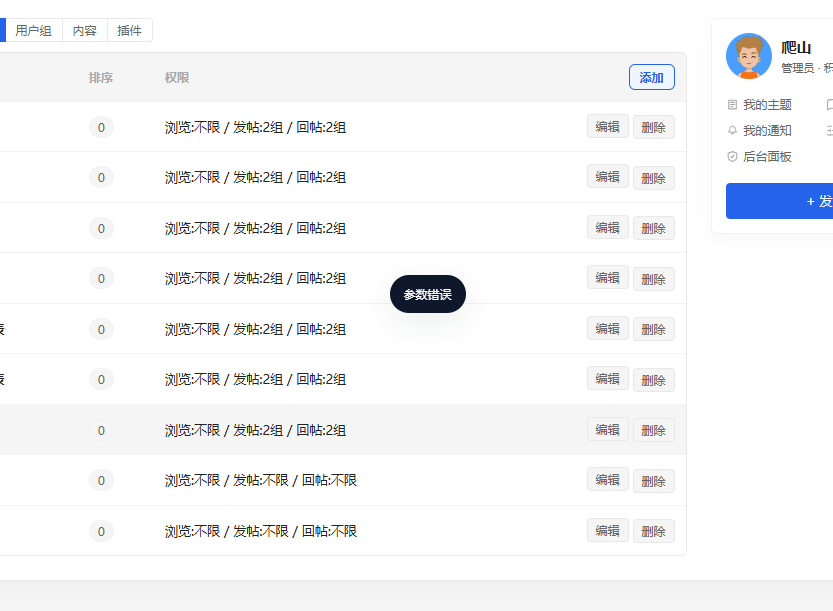Screen dimensions: 833x611
Task: Click 删除 in the last table row
Action: pos(654,531)
